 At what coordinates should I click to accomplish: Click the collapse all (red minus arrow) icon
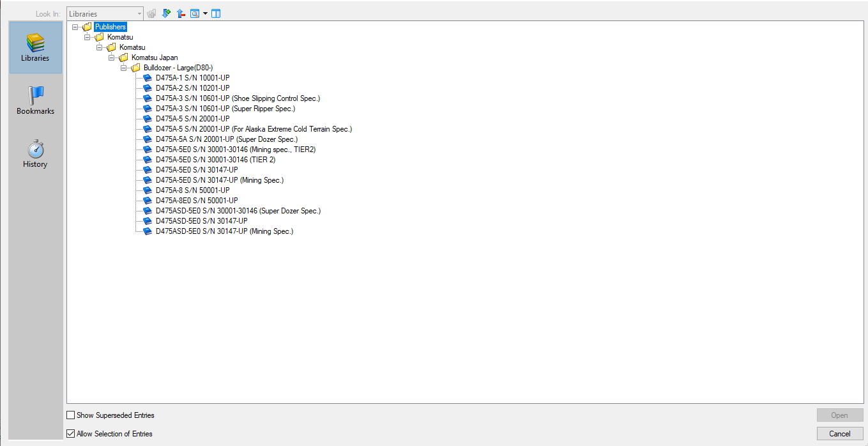pos(181,13)
